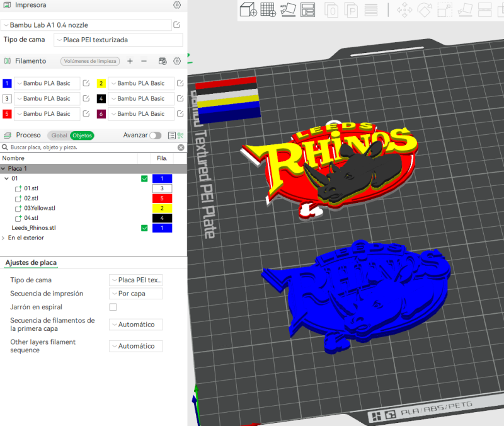Clear the object search field
504x426 pixels.
pyautogui.click(x=181, y=147)
